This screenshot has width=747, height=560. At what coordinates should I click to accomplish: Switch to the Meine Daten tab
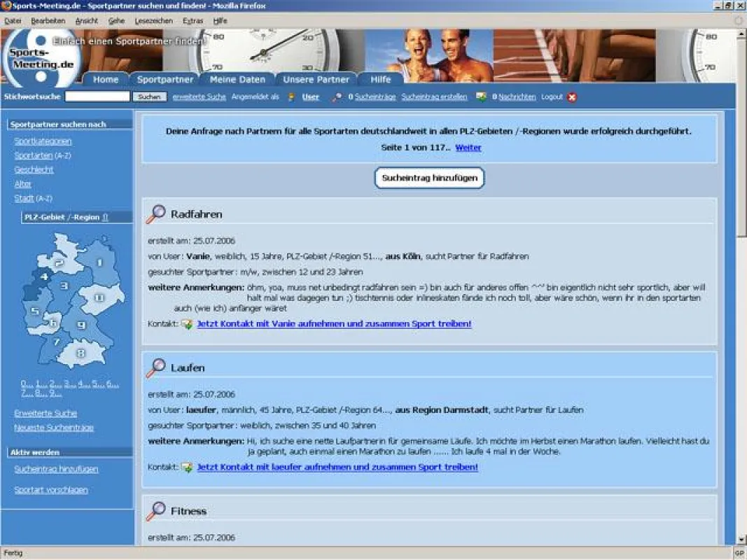click(237, 80)
